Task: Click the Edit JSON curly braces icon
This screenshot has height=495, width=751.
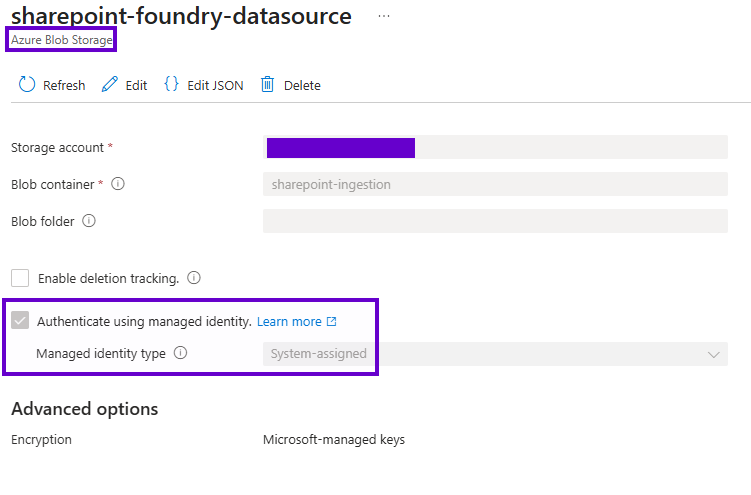Action: point(172,85)
